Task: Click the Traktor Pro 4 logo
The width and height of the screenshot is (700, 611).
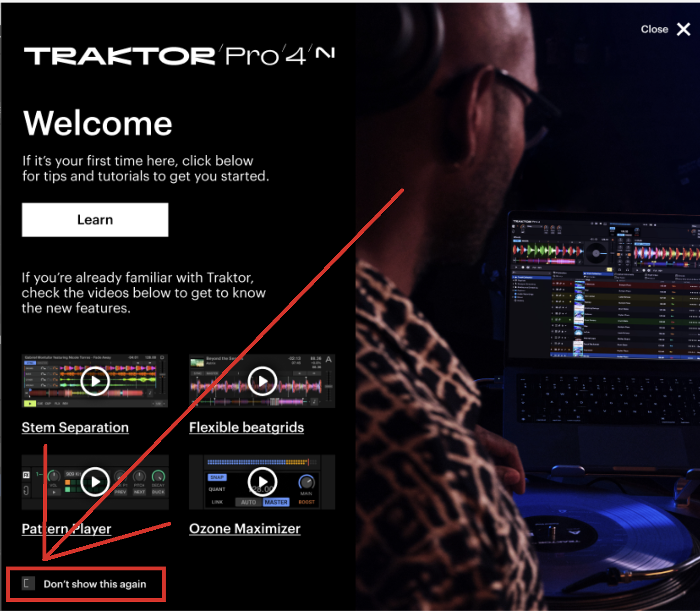Action: pyautogui.click(x=165, y=56)
